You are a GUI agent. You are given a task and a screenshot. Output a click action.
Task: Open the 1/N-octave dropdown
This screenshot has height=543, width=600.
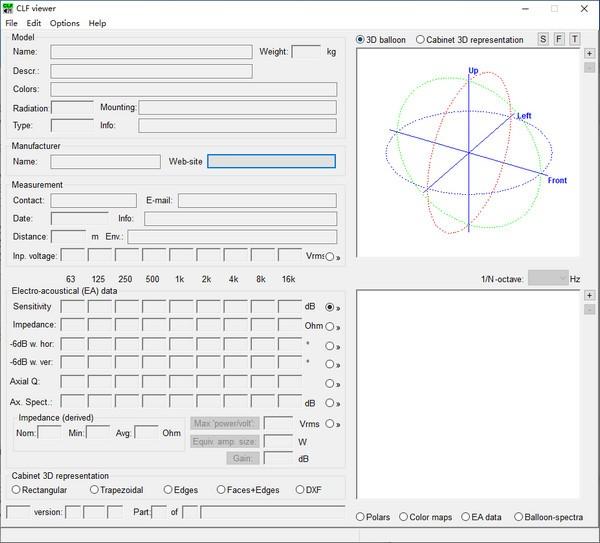pos(547,278)
